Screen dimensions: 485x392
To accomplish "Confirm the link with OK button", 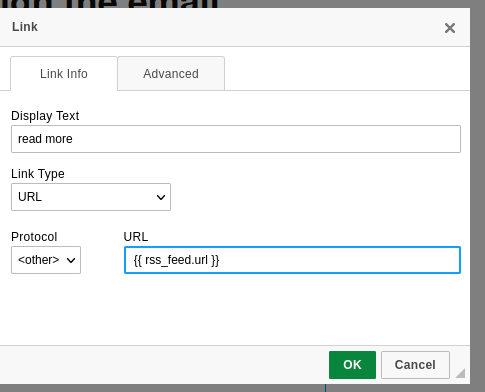I will click(x=352, y=365).
